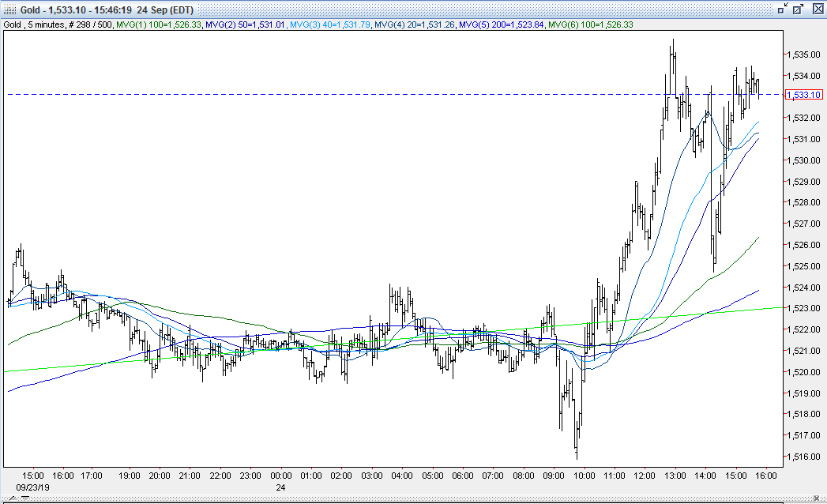Screen dimensions: 827x504
Task: Click the 23:00 time axis label
Action: 250,476
